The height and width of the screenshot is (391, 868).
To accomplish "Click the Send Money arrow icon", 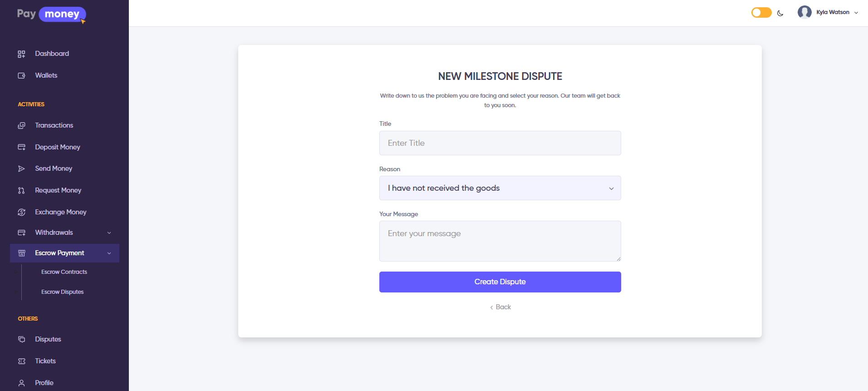I will point(21,169).
